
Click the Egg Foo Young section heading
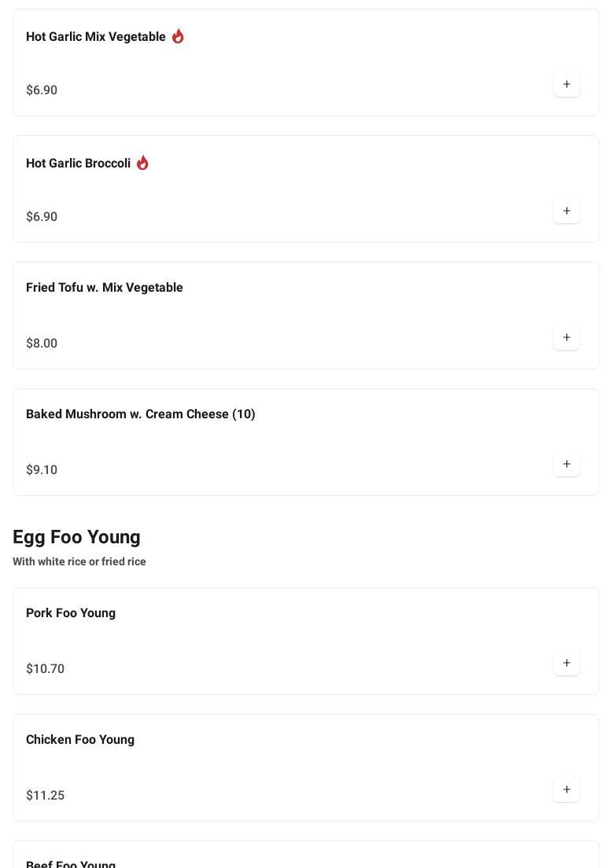coord(76,537)
